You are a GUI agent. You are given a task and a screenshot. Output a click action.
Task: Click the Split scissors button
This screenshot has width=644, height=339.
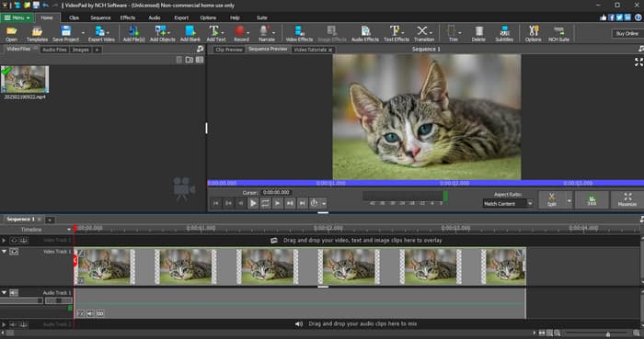tap(552, 199)
